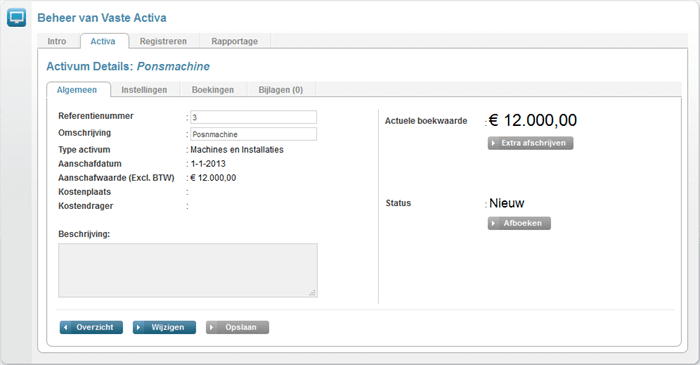Click the Omschrijving field containing Posnmachine
This screenshot has height=365, width=700.
coord(254,134)
